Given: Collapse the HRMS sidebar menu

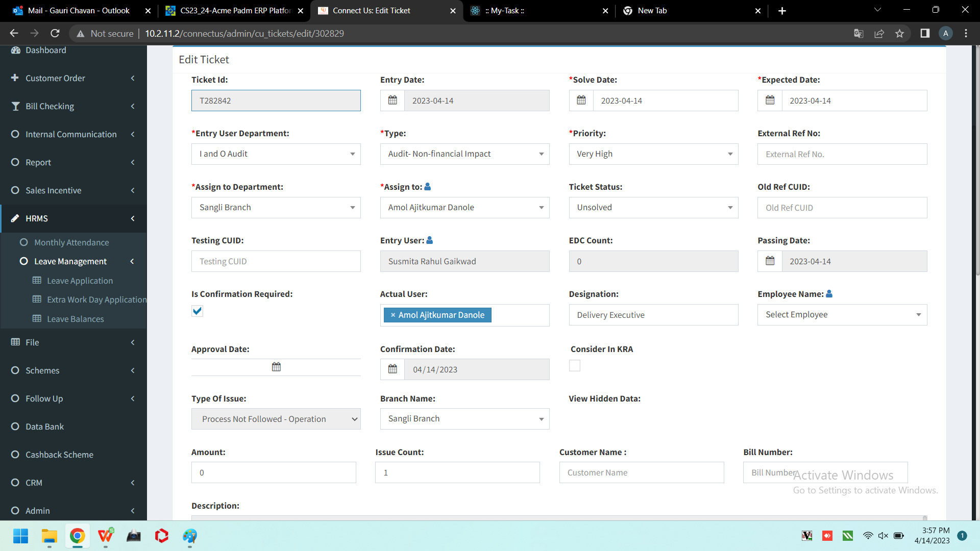Looking at the screenshot, I should [73, 218].
